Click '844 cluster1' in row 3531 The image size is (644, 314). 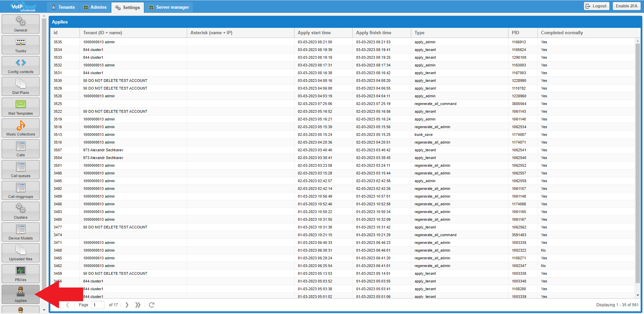click(x=93, y=73)
